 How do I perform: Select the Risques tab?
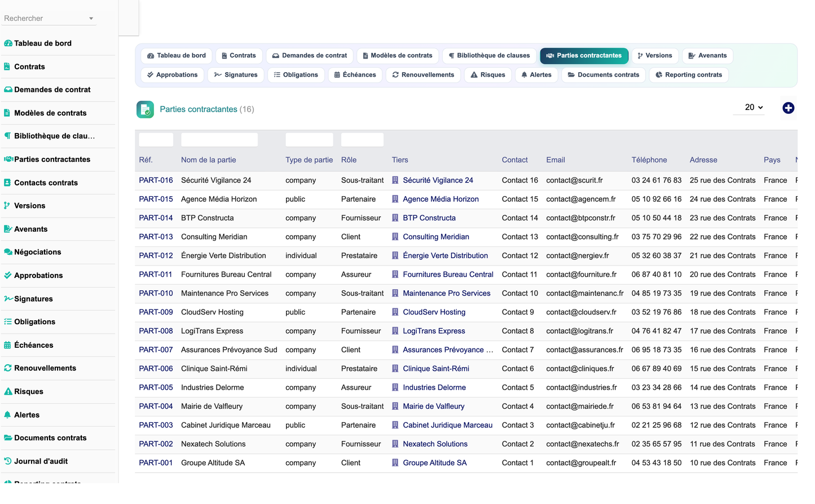coord(488,75)
